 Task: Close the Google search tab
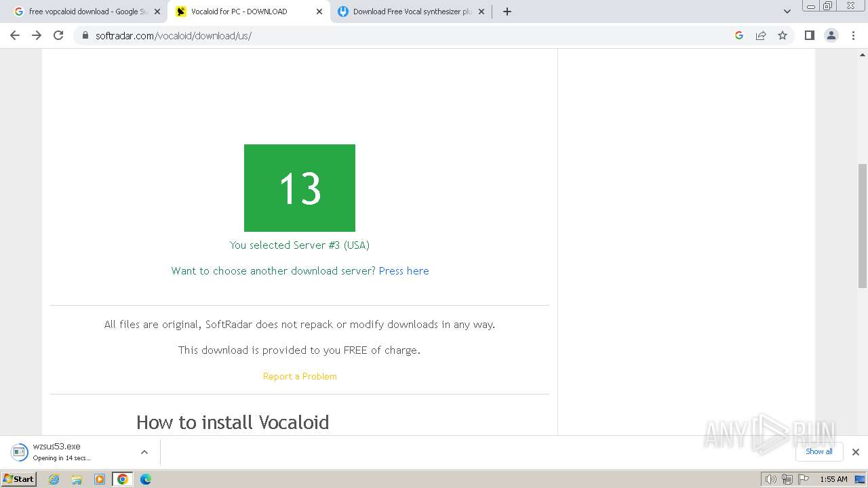[157, 12]
